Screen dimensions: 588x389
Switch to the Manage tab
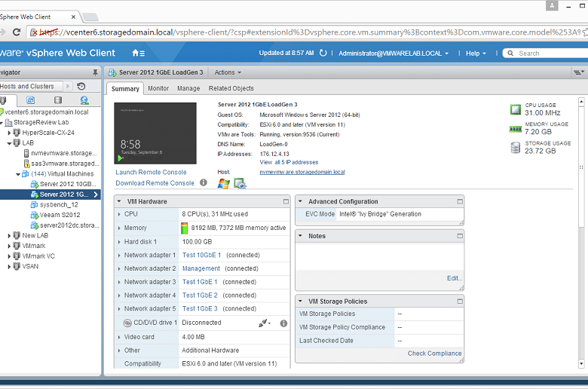click(188, 88)
